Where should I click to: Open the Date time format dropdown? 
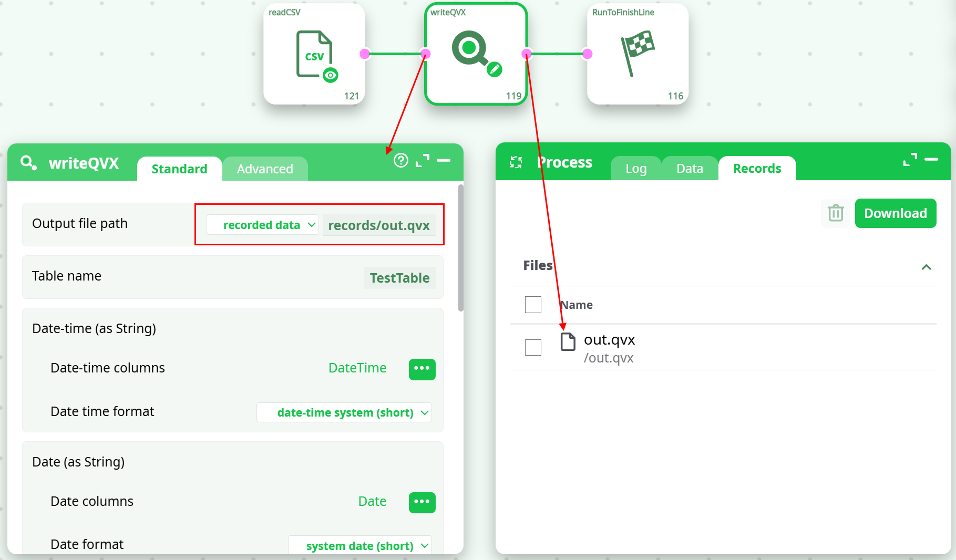pos(344,412)
